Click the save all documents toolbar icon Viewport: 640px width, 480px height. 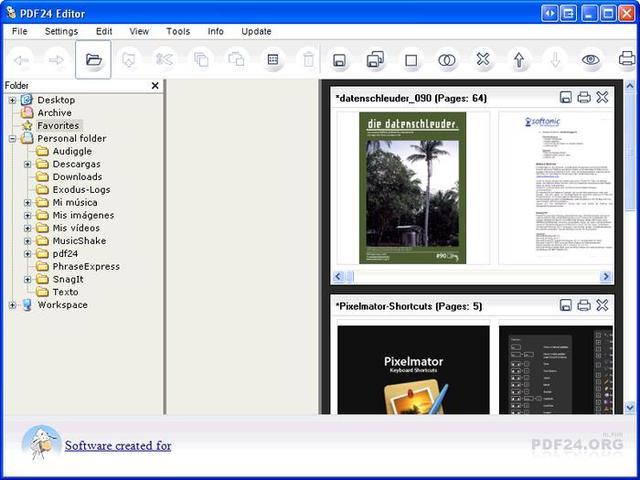pyautogui.click(x=375, y=60)
